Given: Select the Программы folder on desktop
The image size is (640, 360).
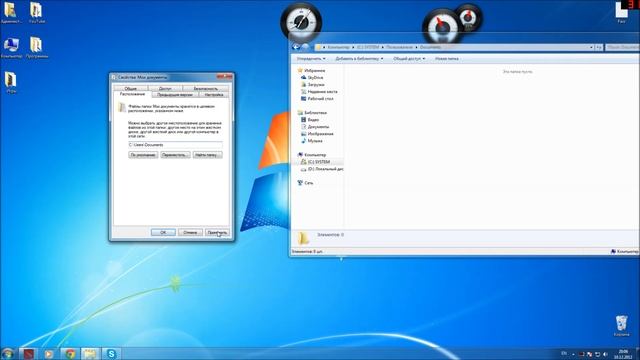Looking at the screenshot, I should point(36,47).
